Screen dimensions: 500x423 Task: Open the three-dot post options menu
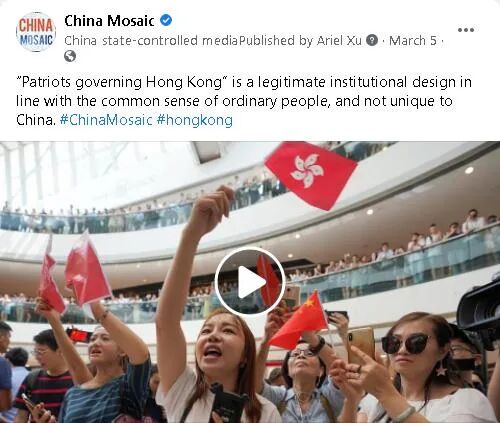(x=466, y=30)
